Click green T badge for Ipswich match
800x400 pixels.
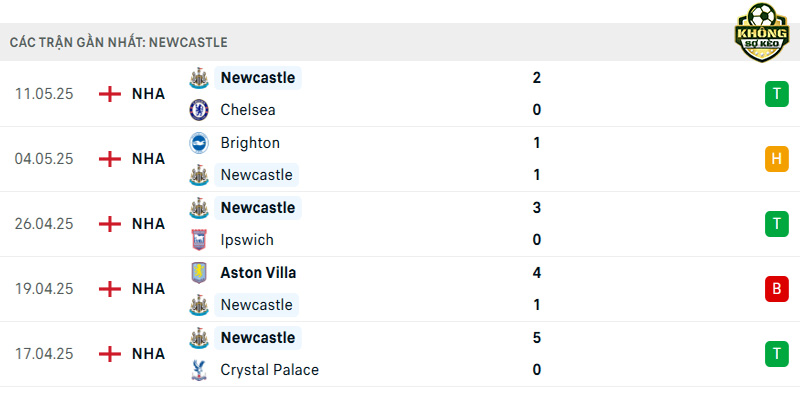(777, 224)
